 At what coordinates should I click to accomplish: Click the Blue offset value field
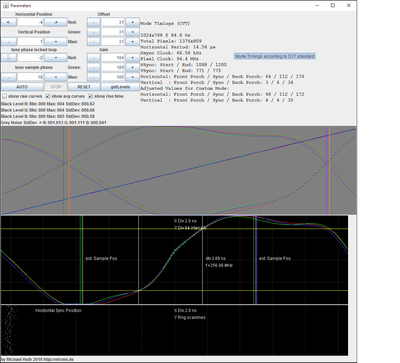[113, 42]
